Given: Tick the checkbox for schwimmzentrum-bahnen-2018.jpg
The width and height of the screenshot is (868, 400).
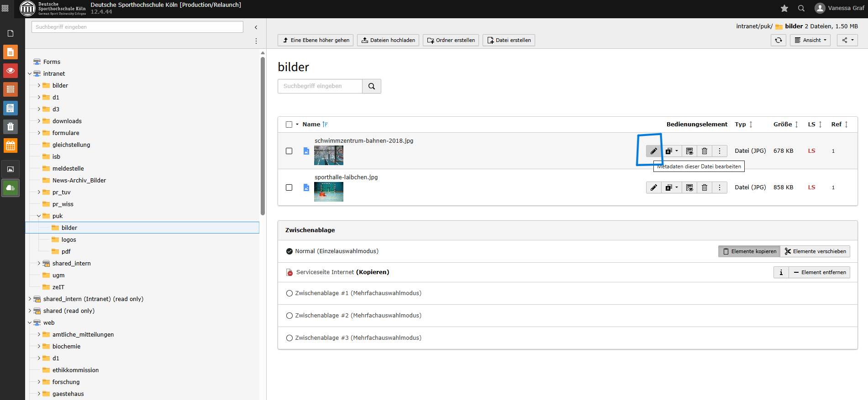Looking at the screenshot, I should click(x=289, y=151).
